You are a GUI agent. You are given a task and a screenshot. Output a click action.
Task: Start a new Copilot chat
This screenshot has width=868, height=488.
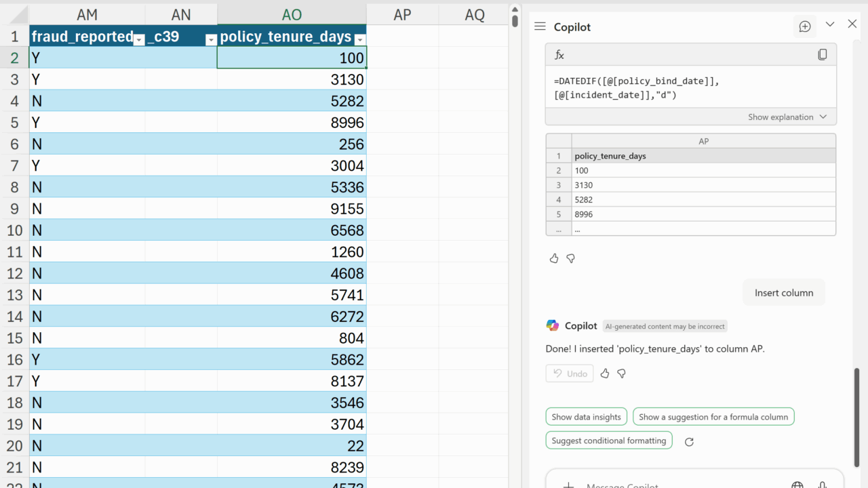(x=805, y=26)
